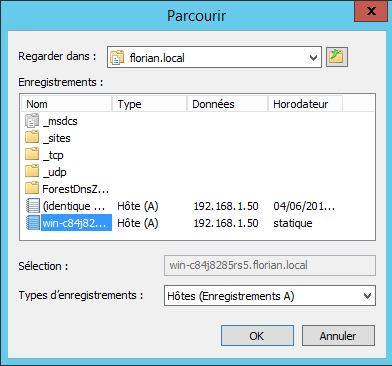Select the _sites folder icon

pyautogui.click(x=32, y=138)
